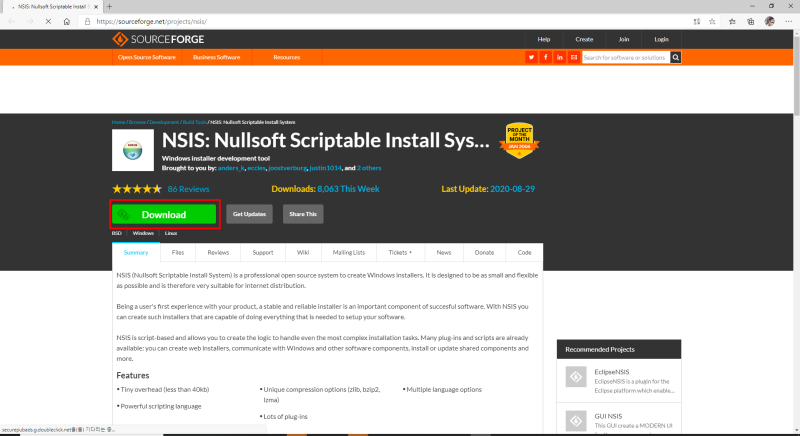Click the Share This button
This screenshot has width=800, height=436.
coord(303,214)
